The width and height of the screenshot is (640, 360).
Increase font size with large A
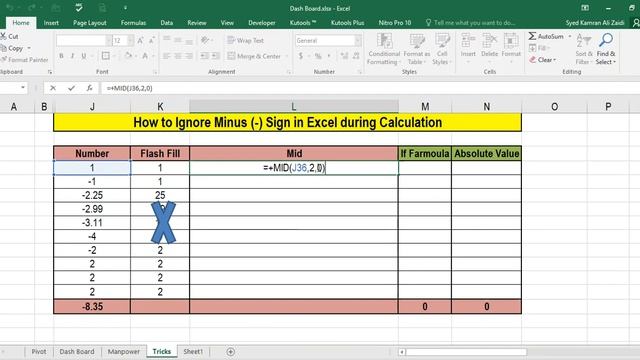(x=140, y=40)
